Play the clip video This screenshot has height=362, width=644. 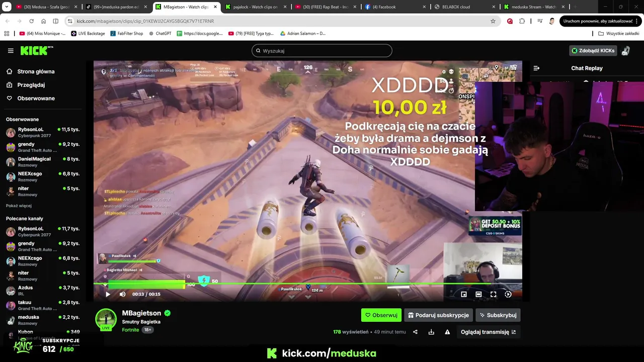click(108, 294)
